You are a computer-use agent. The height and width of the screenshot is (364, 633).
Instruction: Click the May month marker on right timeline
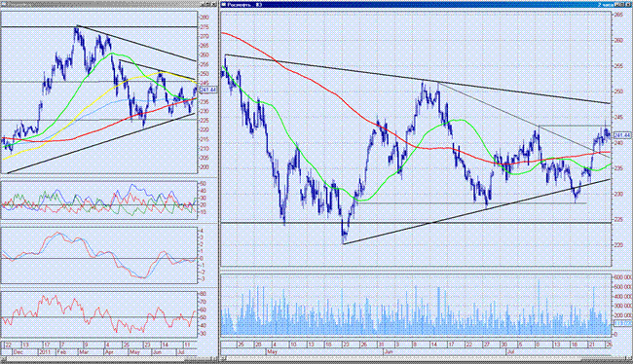[272, 352]
